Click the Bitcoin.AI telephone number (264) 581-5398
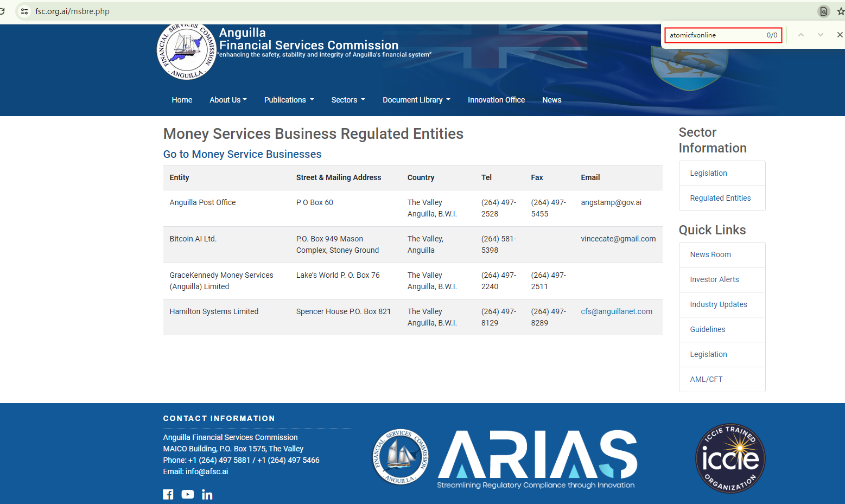The image size is (845, 504). pyautogui.click(x=499, y=244)
